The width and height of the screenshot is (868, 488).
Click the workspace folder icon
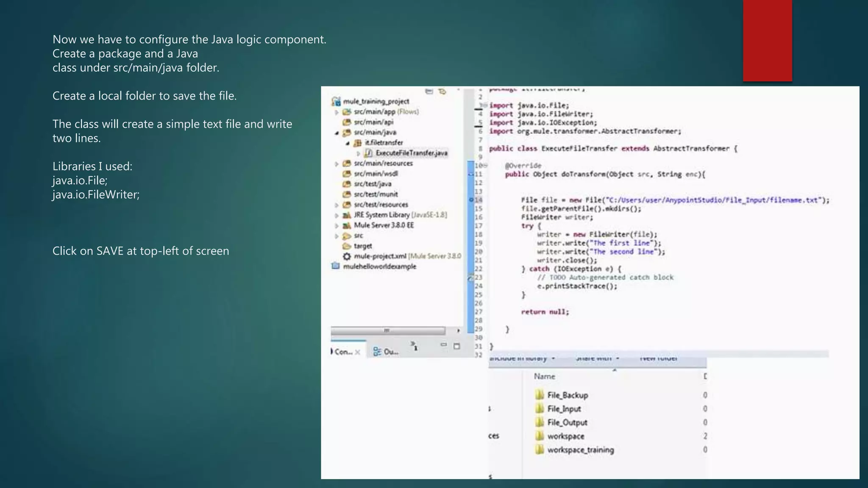[x=539, y=435]
